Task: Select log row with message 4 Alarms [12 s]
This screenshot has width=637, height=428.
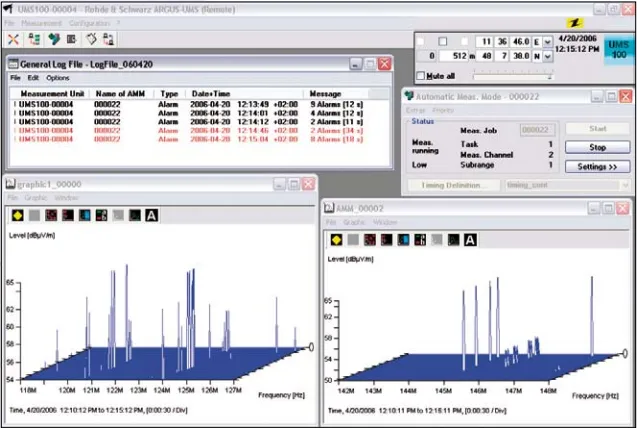Action: (x=189, y=113)
